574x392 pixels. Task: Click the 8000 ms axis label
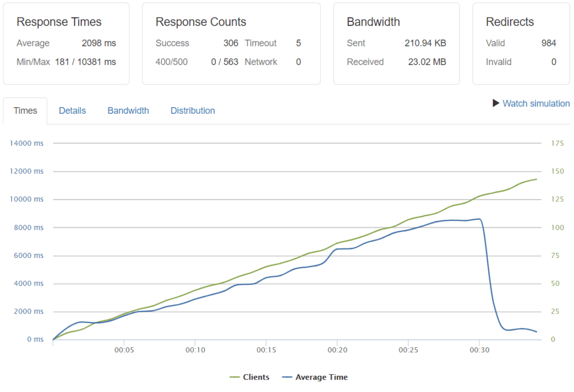coord(26,227)
